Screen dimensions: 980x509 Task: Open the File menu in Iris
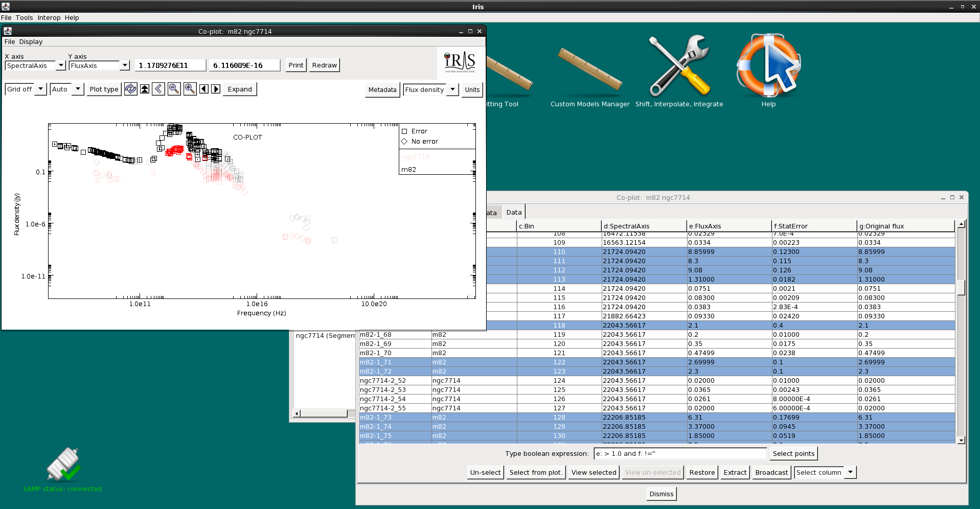click(6, 17)
